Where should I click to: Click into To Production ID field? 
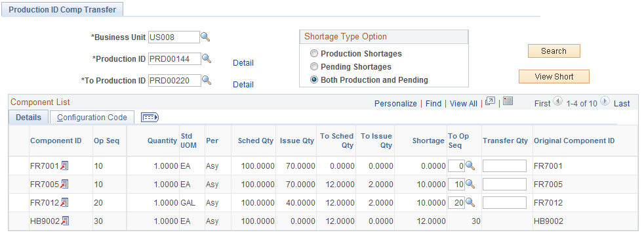pyautogui.click(x=174, y=81)
